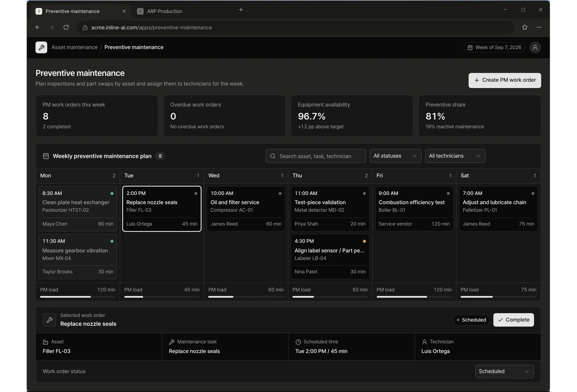The height and width of the screenshot is (392, 577).
Task: Click the wrench icon beside Selected work order
Action: [49, 320]
